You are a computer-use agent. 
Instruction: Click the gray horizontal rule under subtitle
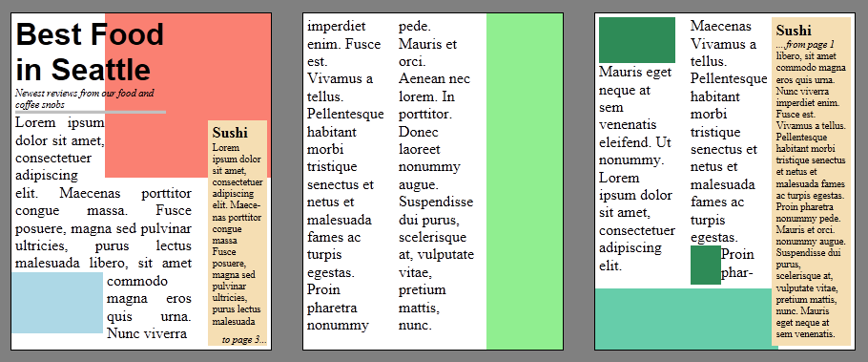(x=91, y=112)
